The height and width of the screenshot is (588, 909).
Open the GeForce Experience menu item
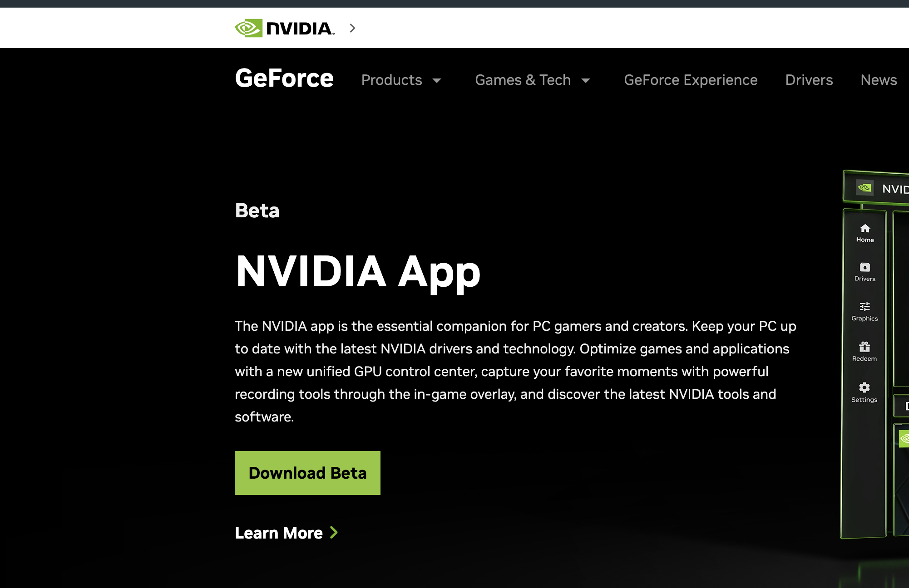click(x=691, y=80)
